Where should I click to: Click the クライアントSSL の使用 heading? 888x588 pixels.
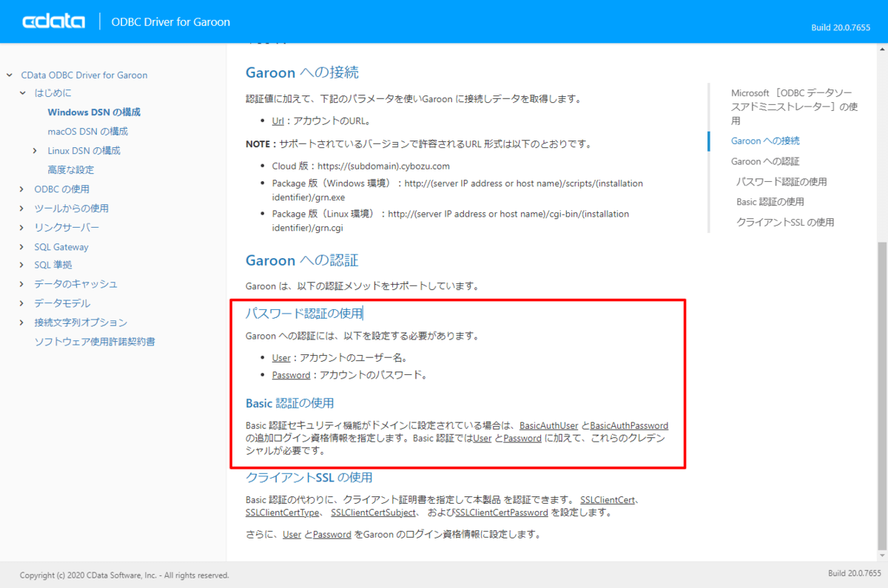pos(309,478)
